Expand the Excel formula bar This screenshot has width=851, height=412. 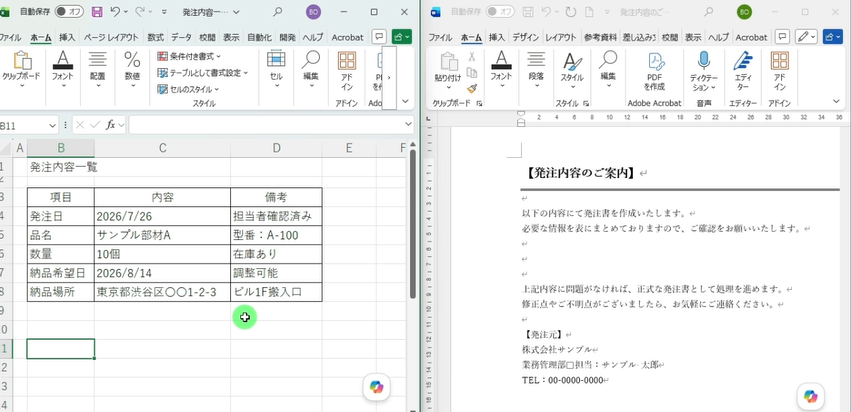[x=409, y=125]
